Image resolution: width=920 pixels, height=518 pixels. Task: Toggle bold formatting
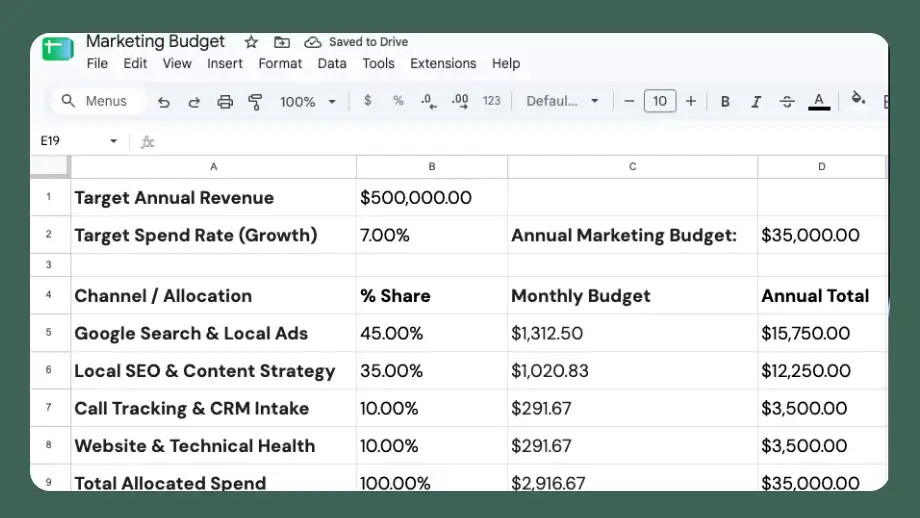tap(725, 101)
